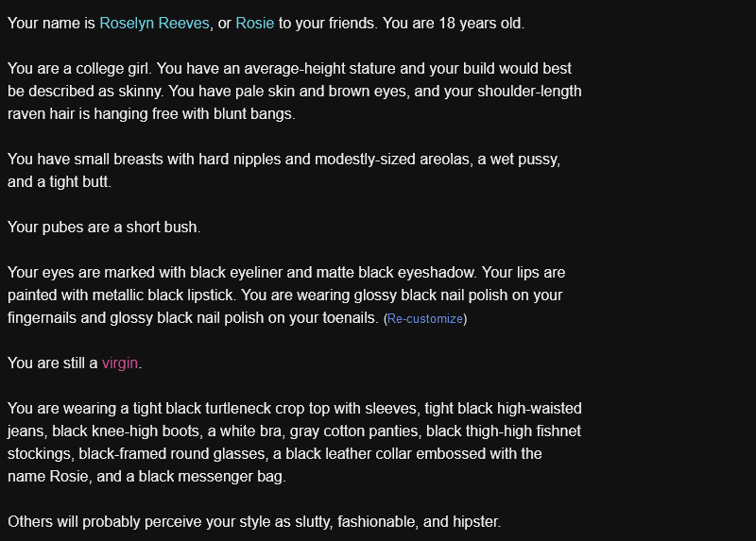Open the Re-customize makeup link
The width and height of the screenshot is (756, 541).
424,319
